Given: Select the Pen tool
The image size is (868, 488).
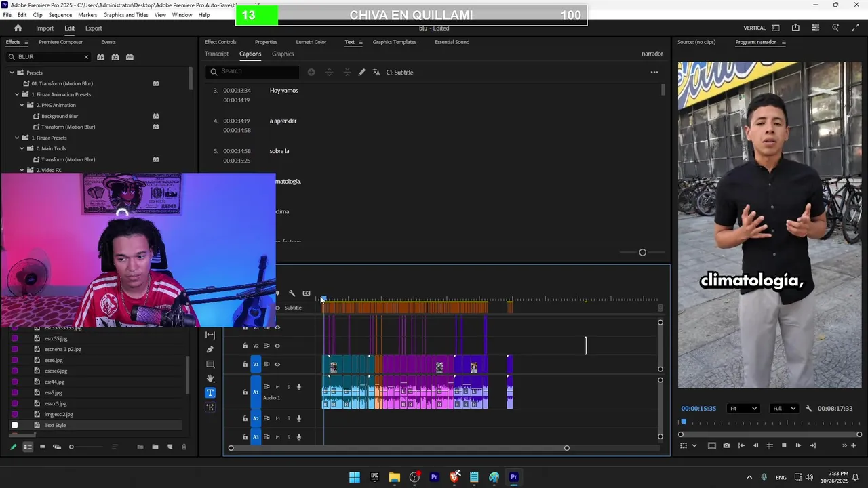Looking at the screenshot, I should (x=210, y=349).
